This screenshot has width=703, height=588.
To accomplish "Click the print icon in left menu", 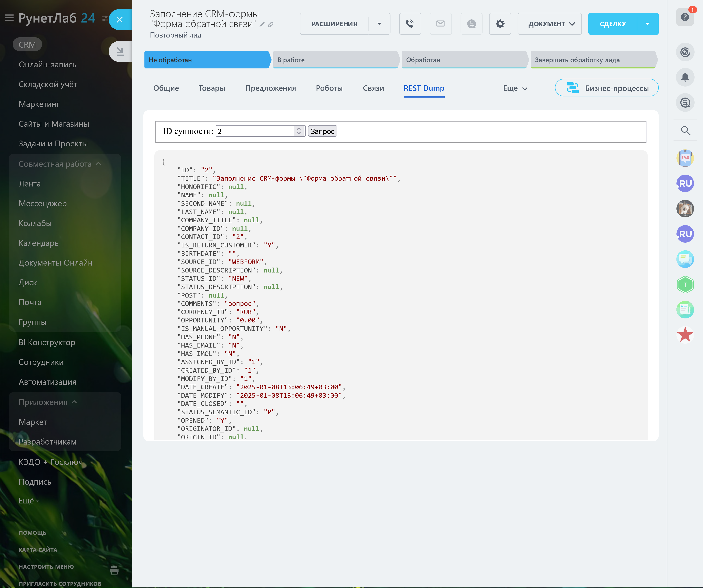I will (x=114, y=570).
